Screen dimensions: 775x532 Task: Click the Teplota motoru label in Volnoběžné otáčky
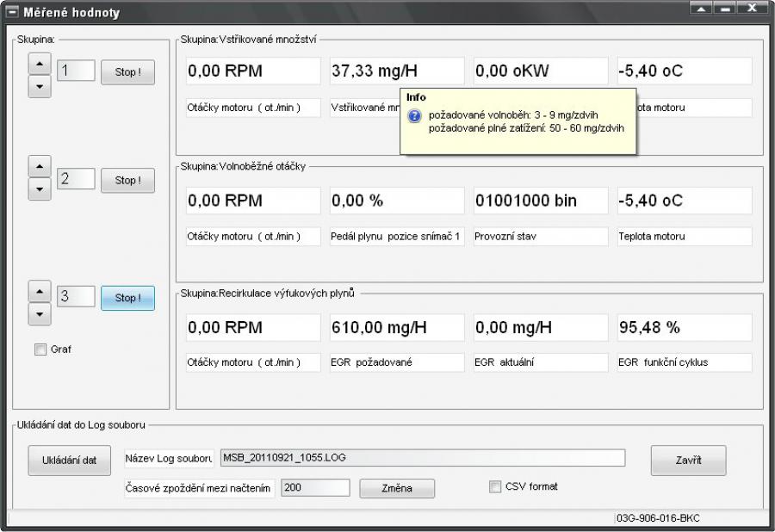pos(685,237)
